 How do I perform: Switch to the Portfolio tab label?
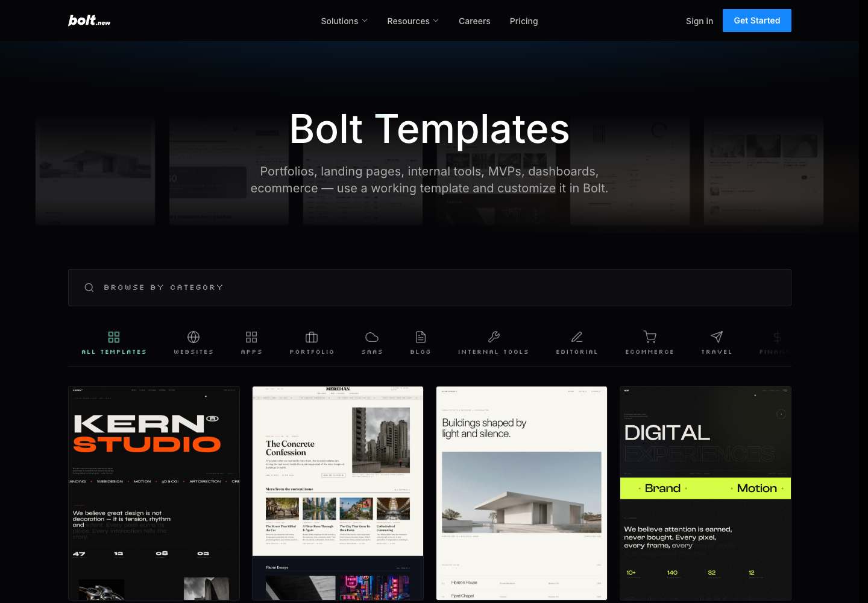(312, 352)
